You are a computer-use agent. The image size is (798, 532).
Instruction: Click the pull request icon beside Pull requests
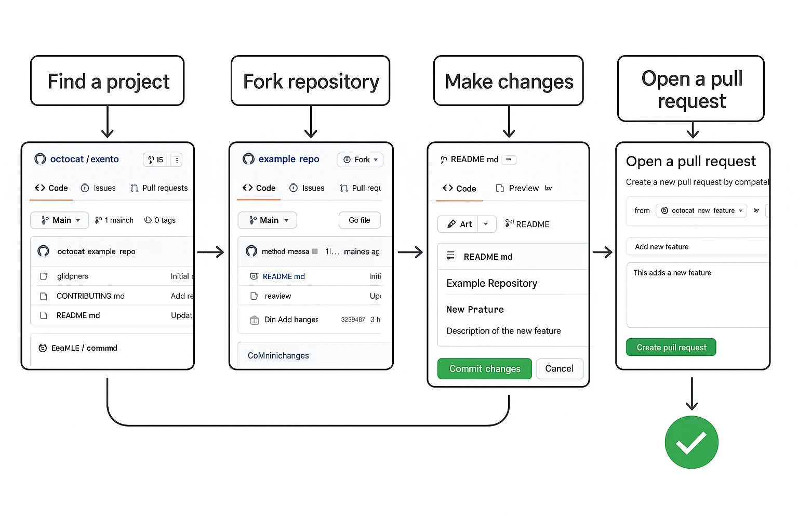[135, 188]
